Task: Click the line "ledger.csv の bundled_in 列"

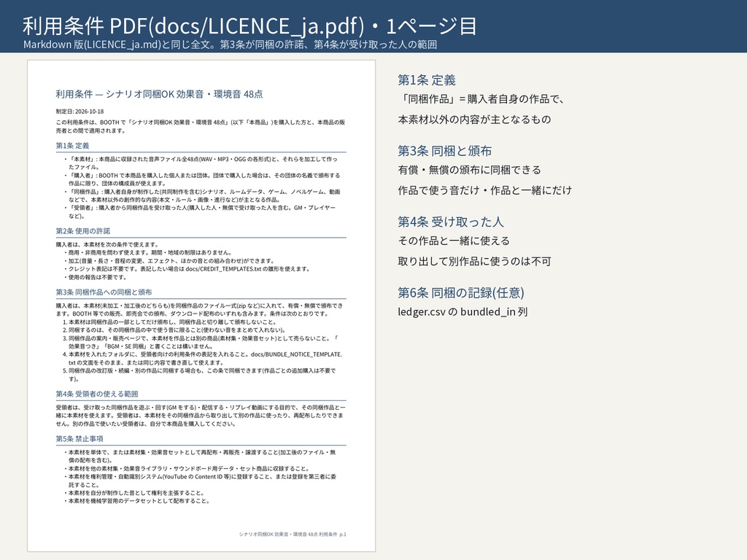Action: pyautogui.click(x=462, y=312)
